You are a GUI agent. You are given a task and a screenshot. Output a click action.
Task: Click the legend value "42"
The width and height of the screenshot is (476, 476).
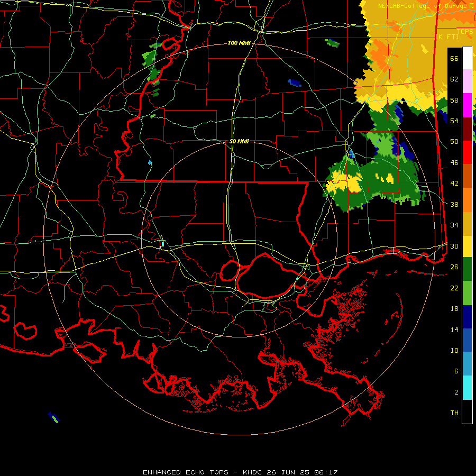[454, 184]
